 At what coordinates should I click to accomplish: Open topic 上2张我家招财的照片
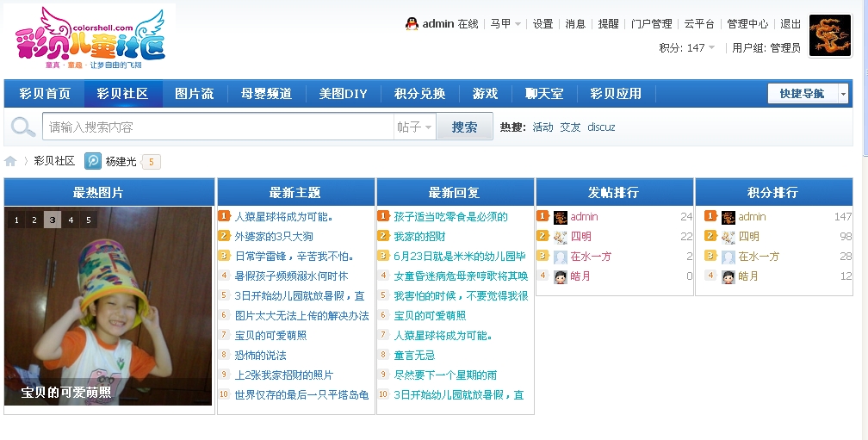tap(284, 375)
